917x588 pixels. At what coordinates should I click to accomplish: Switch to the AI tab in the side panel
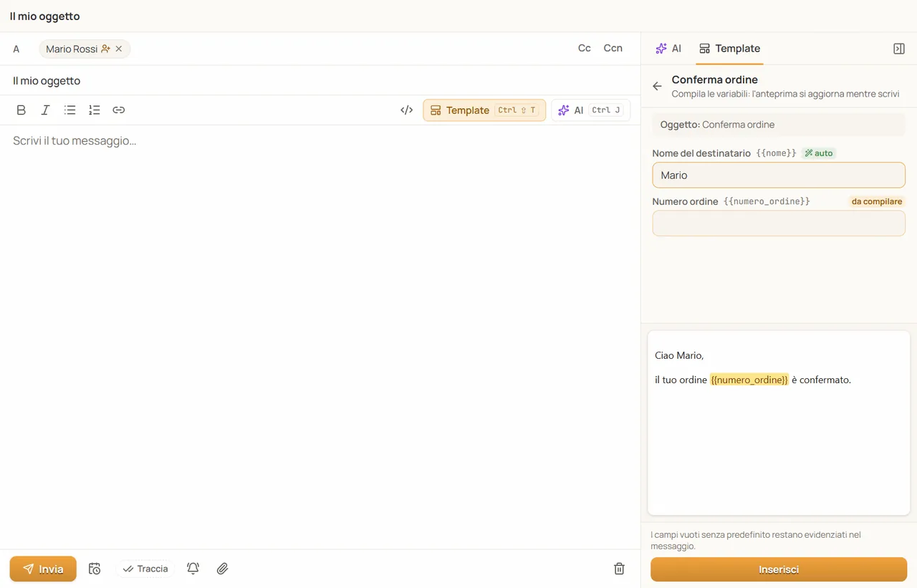tap(668, 49)
